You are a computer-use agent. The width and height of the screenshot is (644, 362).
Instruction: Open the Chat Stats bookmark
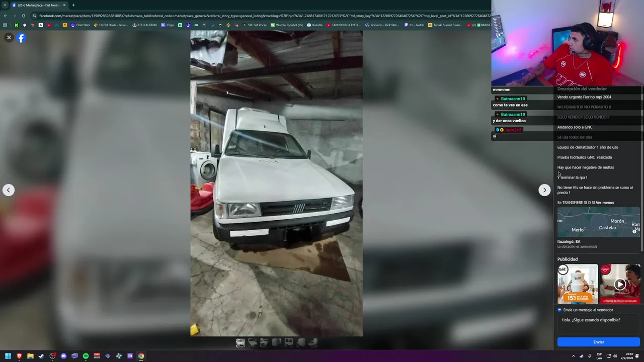(80, 25)
